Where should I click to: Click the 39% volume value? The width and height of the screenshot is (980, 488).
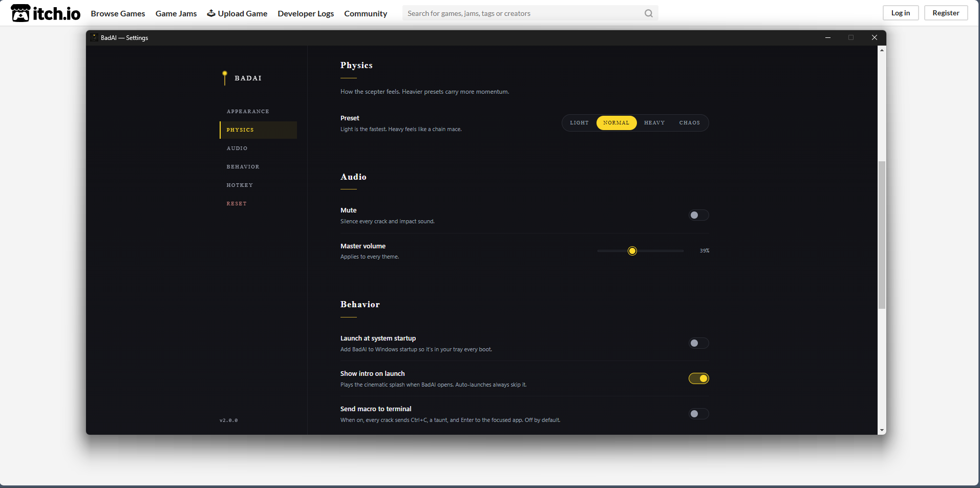point(705,251)
